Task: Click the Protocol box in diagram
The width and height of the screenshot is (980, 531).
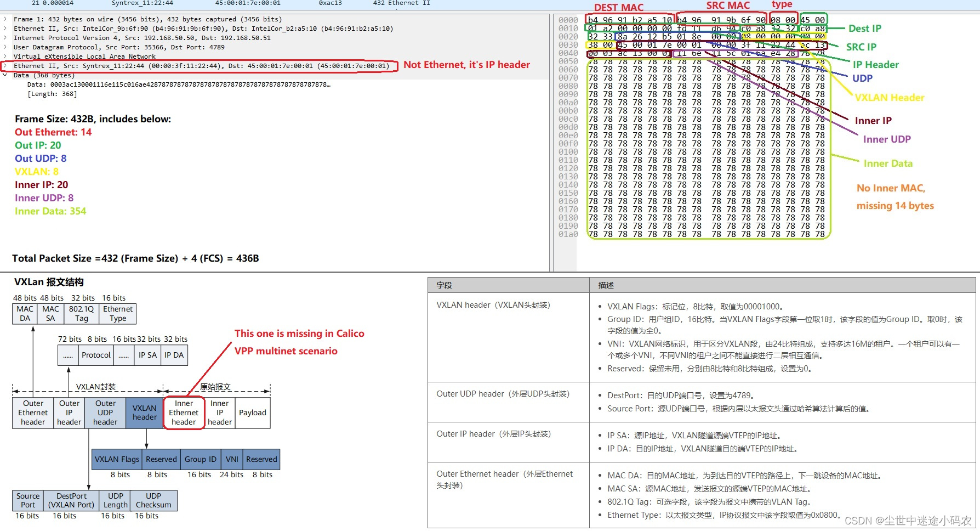Action: coord(96,355)
